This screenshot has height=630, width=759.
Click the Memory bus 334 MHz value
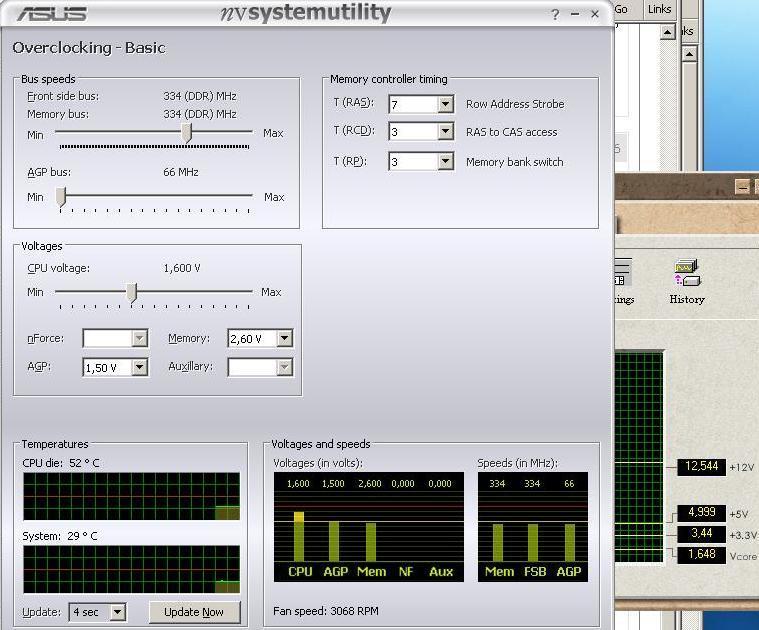(200, 114)
